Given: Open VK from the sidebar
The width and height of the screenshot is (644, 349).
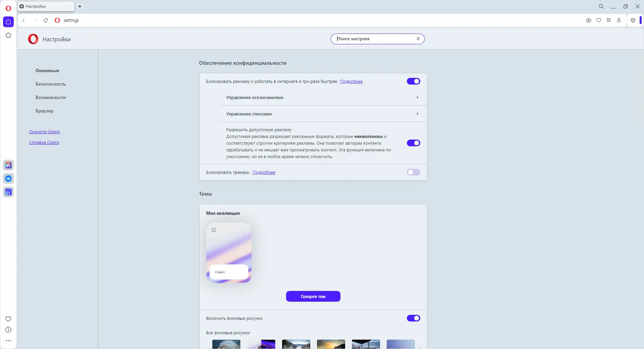Looking at the screenshot, I should 8,179.
